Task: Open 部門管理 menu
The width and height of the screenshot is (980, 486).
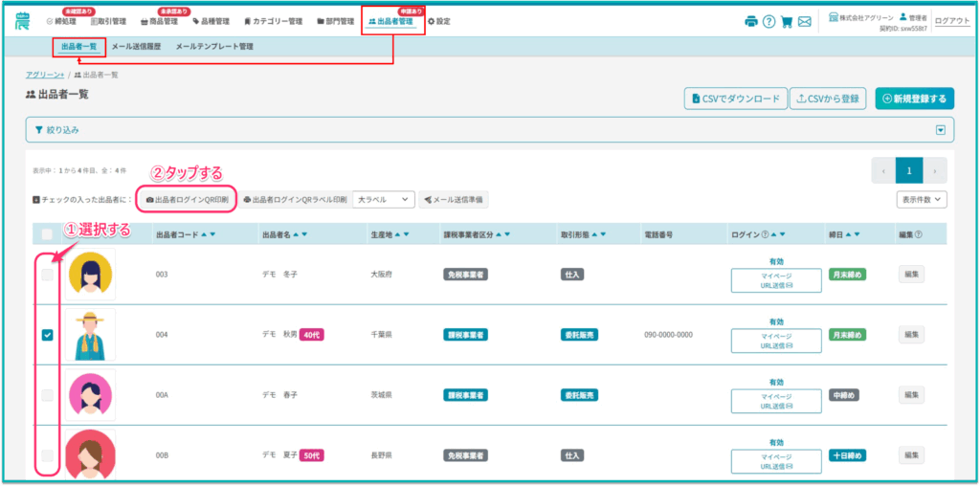Action: 336,21
